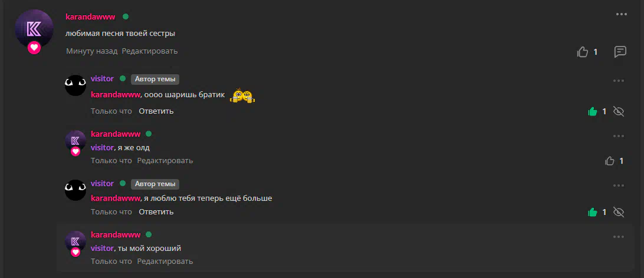Click Ответить under 'оооо шаришь братик'
The width and height of the screenshot is (644, 278).
click(x=156, y=111)
